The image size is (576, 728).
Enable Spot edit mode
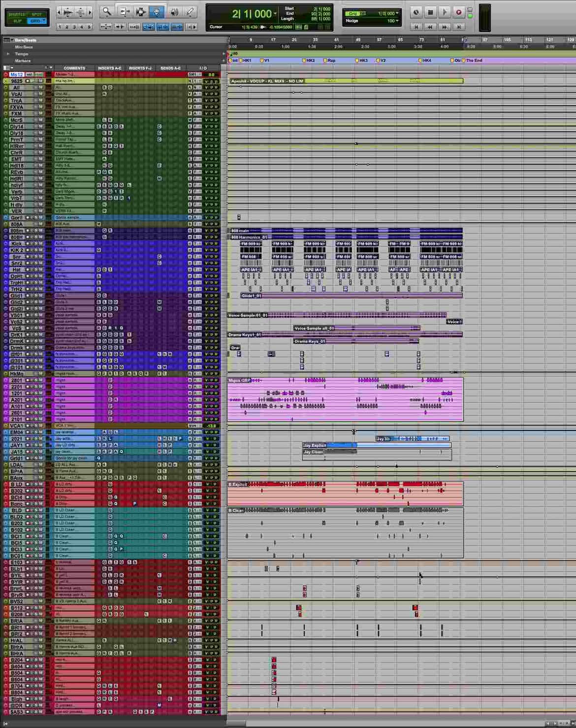(x=37, y=14)
